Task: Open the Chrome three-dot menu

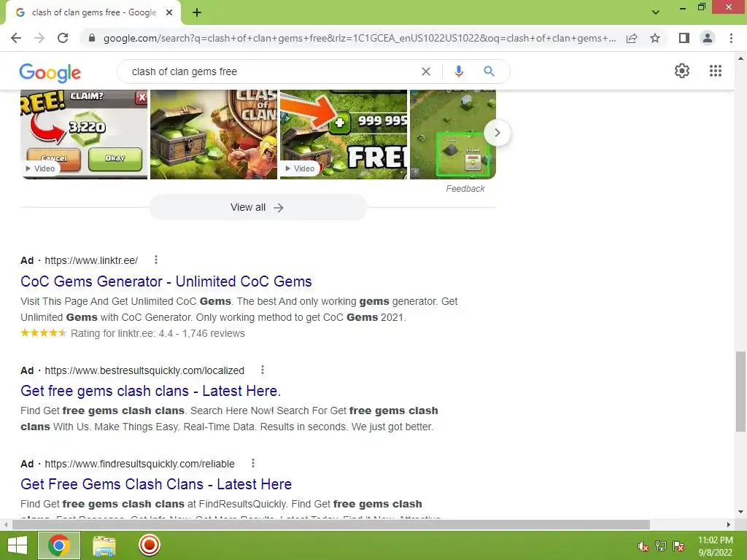Action: pos(731,38)
